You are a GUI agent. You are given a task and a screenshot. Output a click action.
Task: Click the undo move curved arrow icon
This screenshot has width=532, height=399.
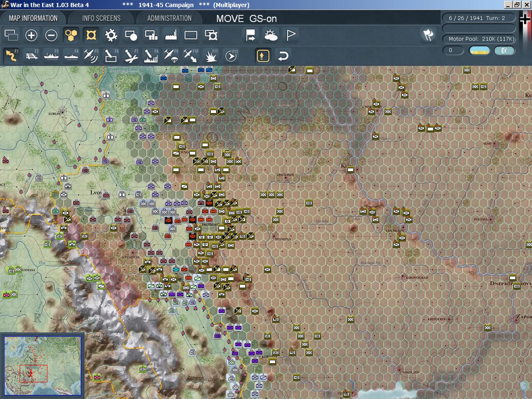click(283, 55)
